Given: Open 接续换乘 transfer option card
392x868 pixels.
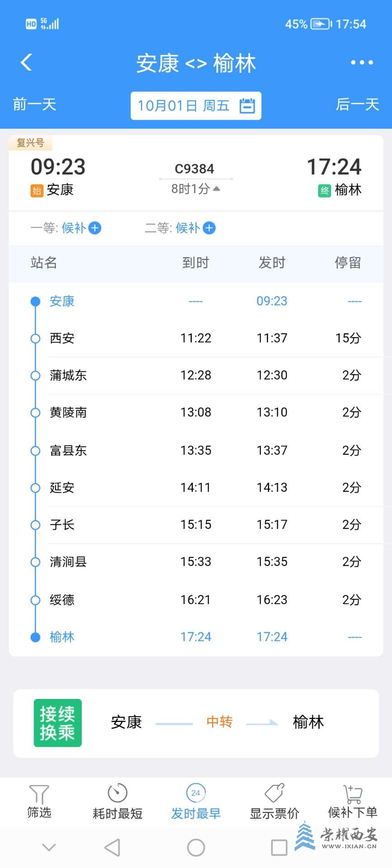Looking at the screenshot, I should [196, 723].
